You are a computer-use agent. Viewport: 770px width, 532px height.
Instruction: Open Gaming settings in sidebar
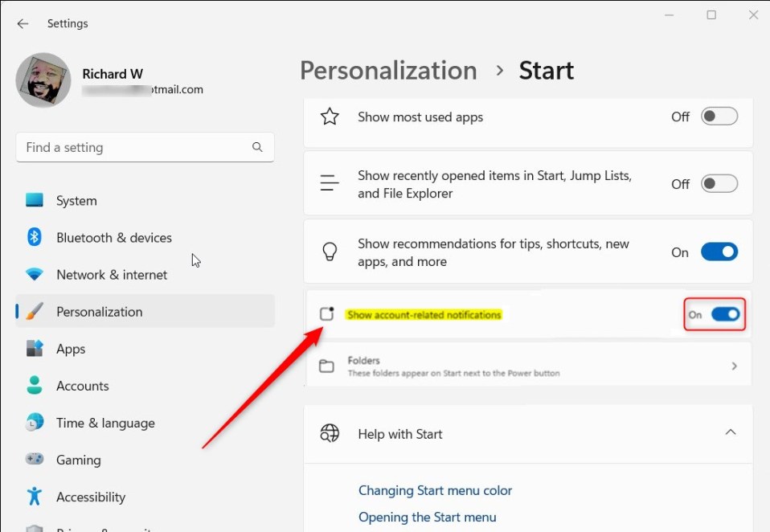pos(78,460)
